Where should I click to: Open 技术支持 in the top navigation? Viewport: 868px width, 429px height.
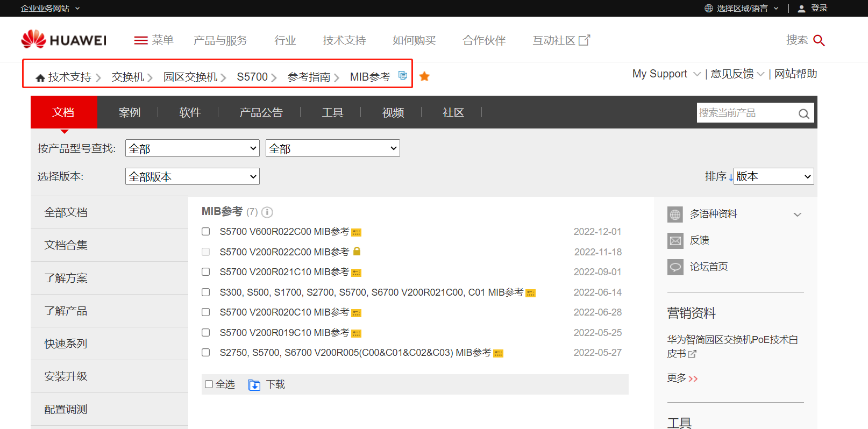[344, 40]
